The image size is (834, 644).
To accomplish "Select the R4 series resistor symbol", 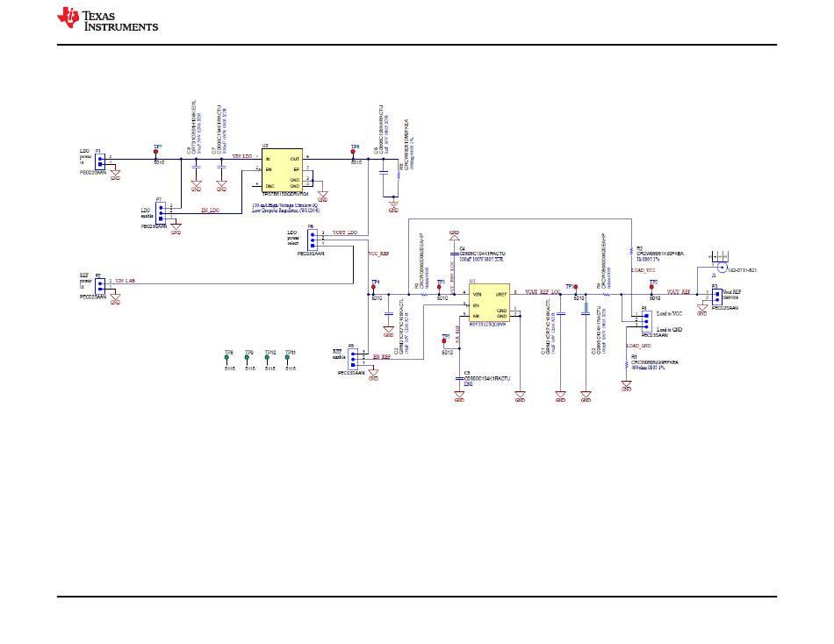I will coord(605,294).
